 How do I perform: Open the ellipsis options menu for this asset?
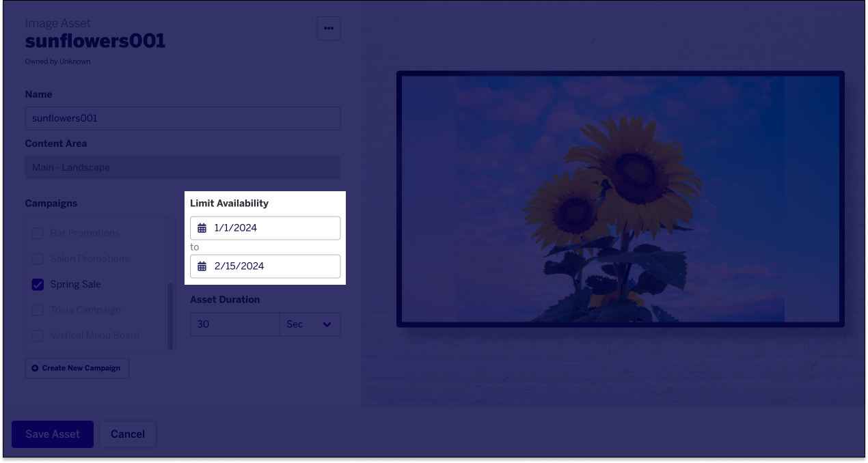[x=329, y=28]
